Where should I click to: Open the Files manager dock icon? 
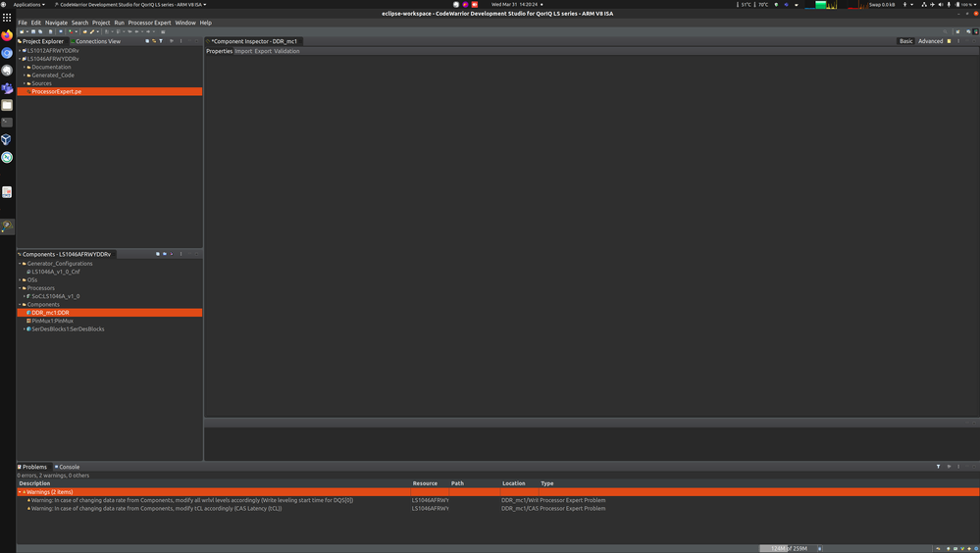7,105
